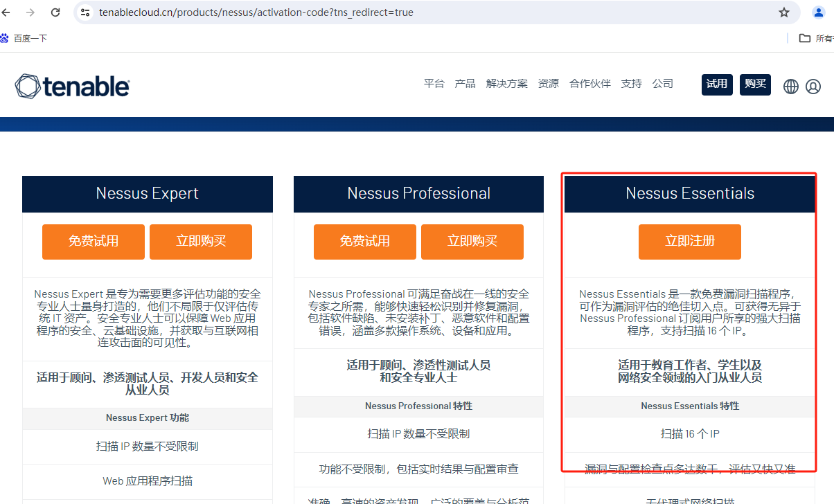This screenshot has width=834, height=504.
Task: Click the Nessus Professional card heading
Action: [x=419, y=194]
